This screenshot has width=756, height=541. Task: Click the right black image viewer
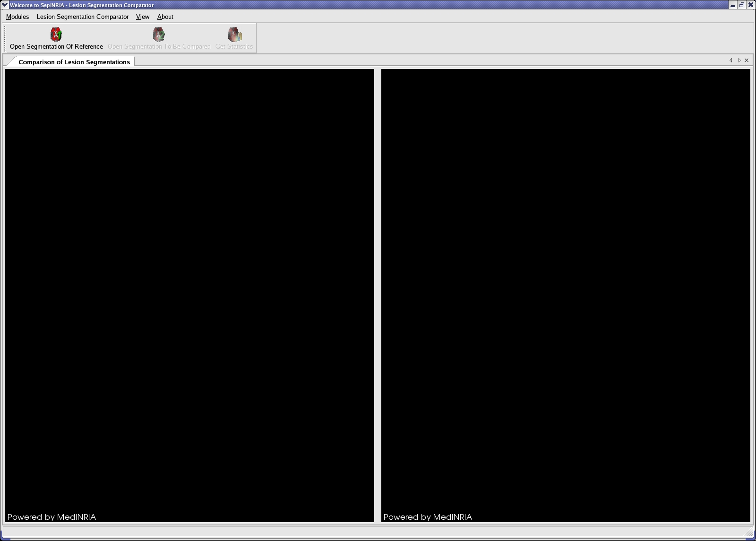click(x=566, y=295)
